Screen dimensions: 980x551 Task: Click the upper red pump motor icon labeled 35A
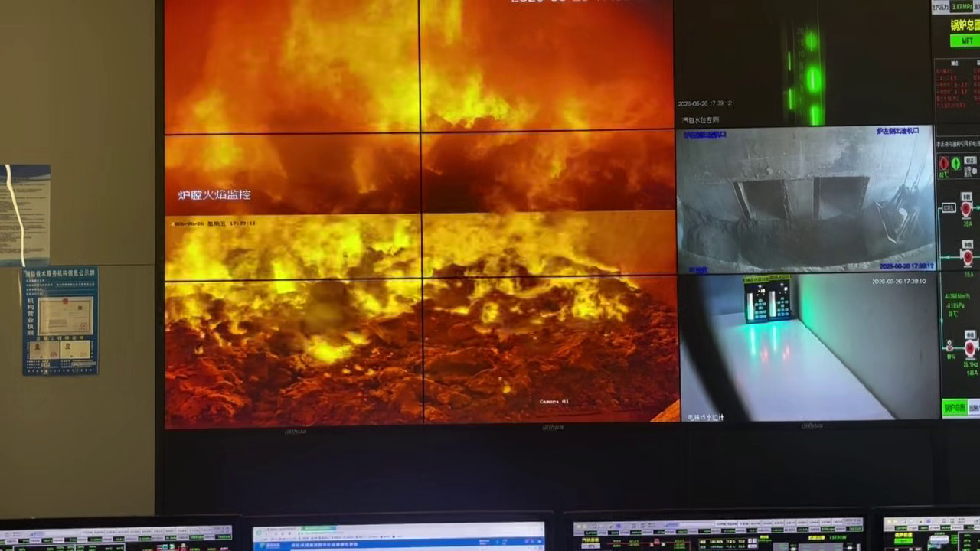tap(967, 209)
